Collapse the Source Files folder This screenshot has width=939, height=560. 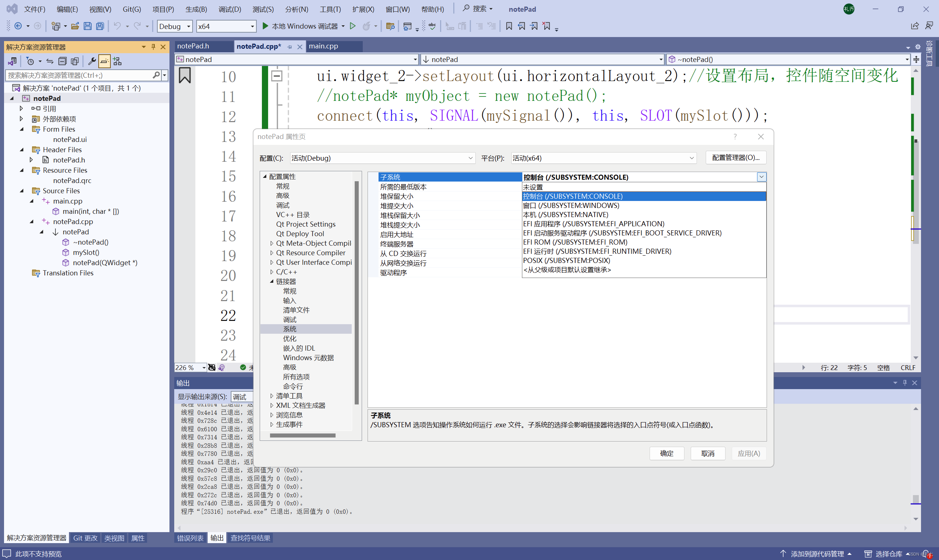point(22,191)
